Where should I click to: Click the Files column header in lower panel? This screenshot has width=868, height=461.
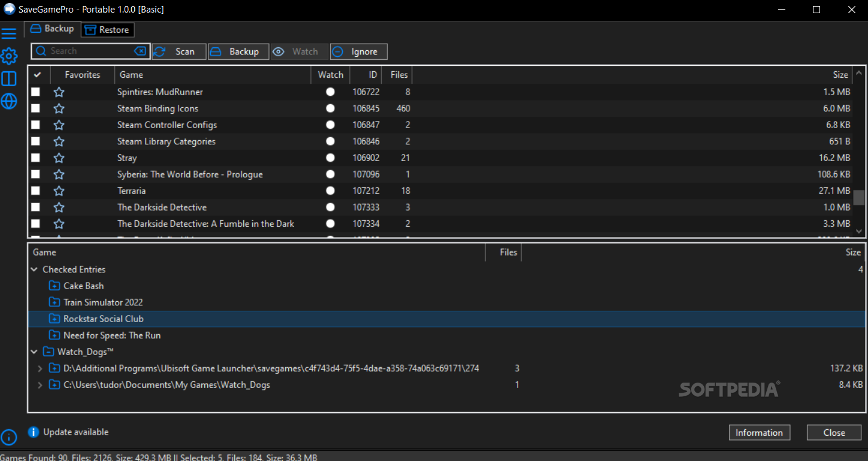(x=503, y=253)
